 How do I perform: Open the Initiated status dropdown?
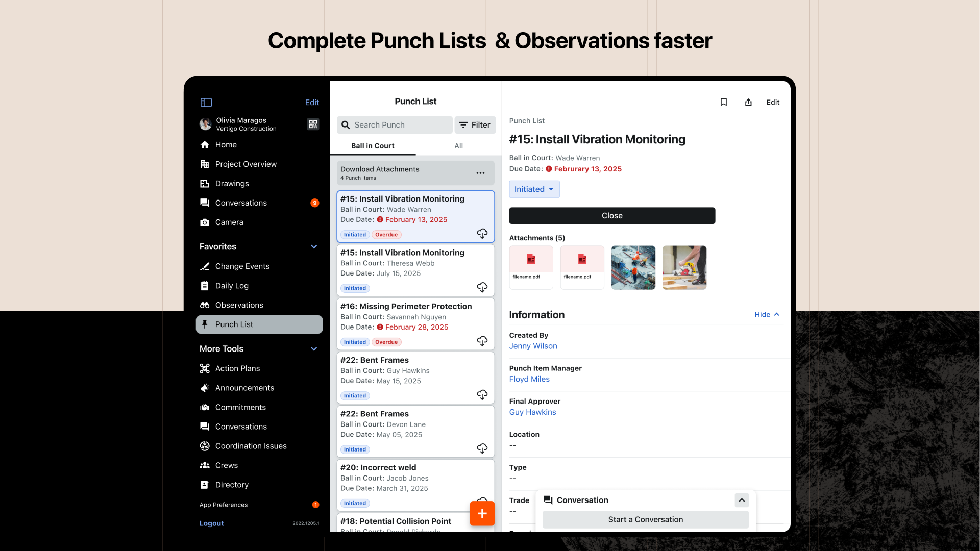point(534,189)
